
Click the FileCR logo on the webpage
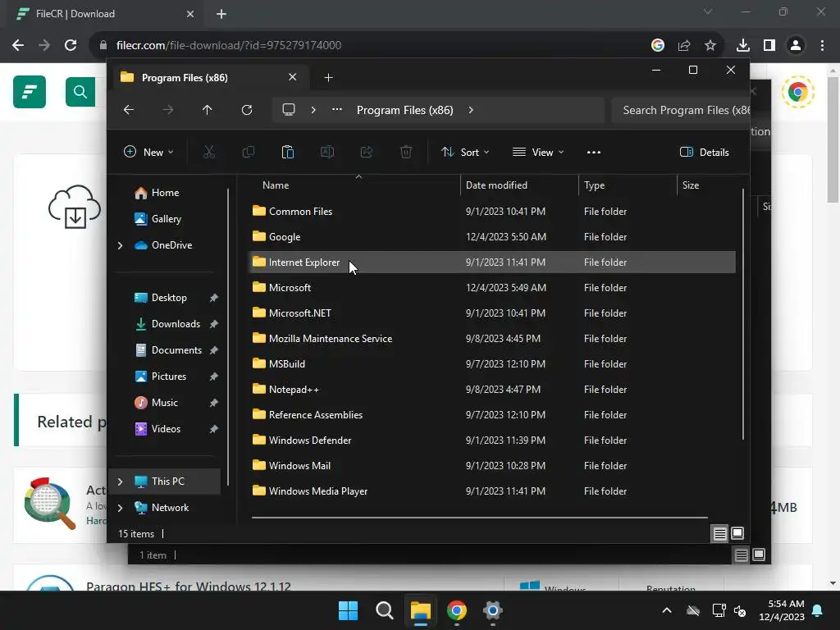click(x=30, y=92)
